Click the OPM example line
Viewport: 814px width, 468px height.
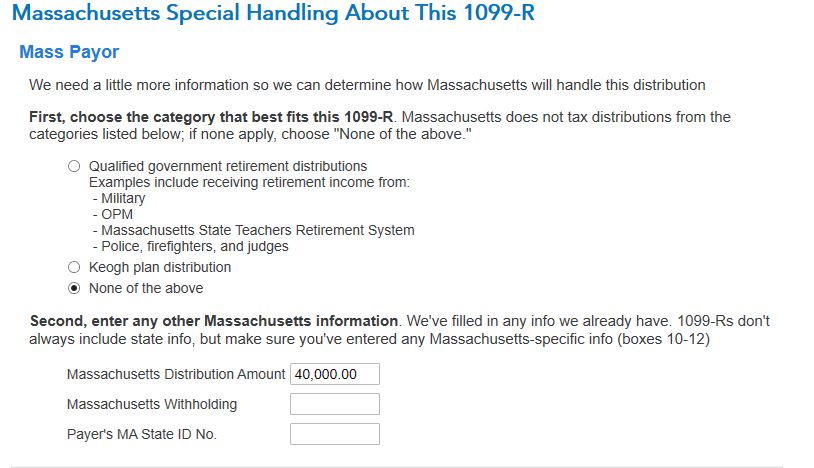click(x=113, y=214)
